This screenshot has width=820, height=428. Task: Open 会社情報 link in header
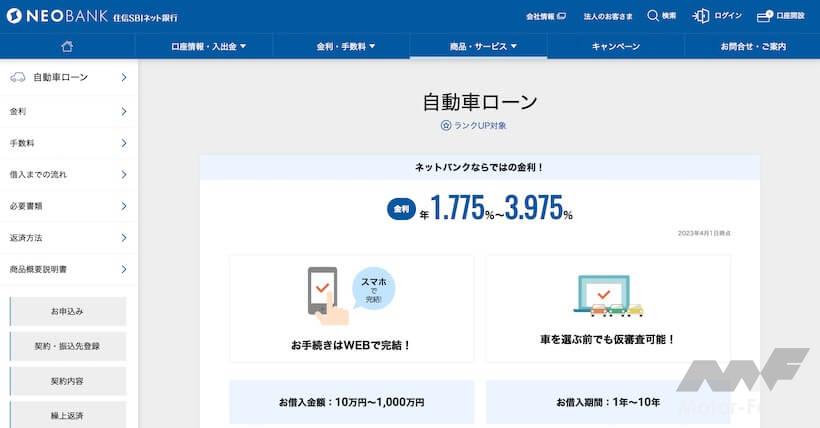click(x=545, y=16)
